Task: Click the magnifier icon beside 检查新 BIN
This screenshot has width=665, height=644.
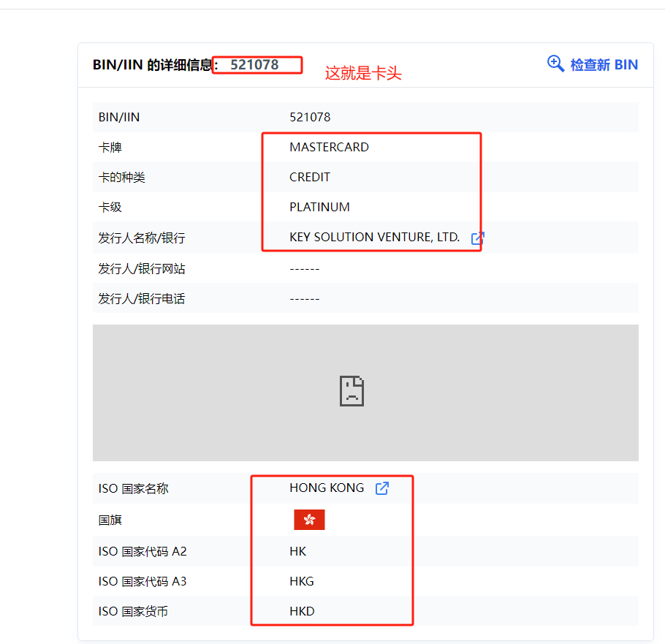Action: click(x=556, y=64)
